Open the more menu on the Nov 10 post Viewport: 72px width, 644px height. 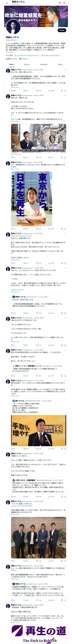point(65,95)
